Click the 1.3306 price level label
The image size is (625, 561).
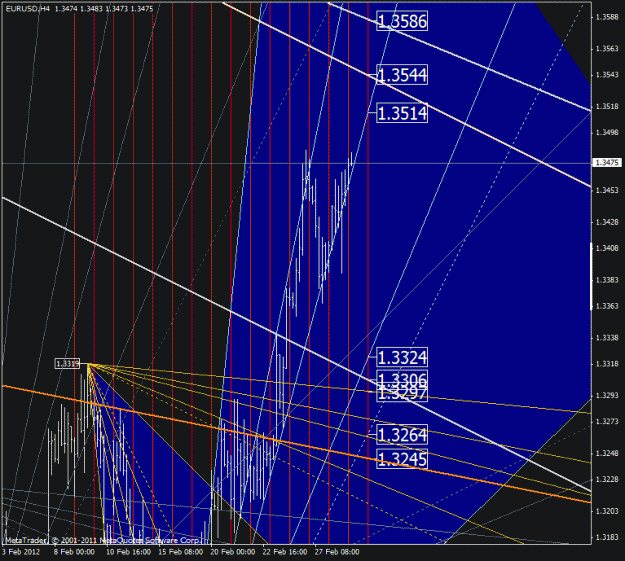pos(402,378)
